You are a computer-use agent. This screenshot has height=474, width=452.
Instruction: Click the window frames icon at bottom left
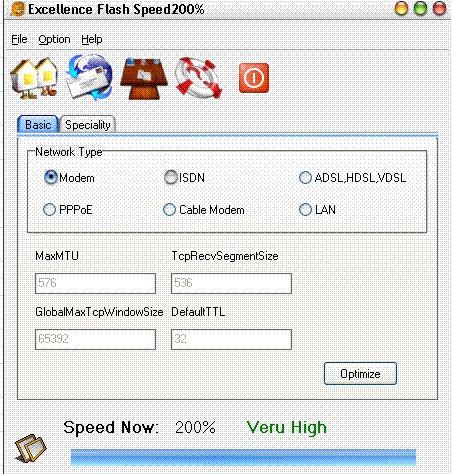tap(31, 448)
